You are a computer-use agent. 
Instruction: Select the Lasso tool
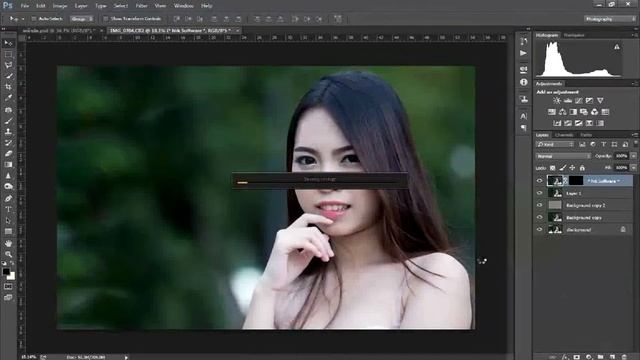8,65
